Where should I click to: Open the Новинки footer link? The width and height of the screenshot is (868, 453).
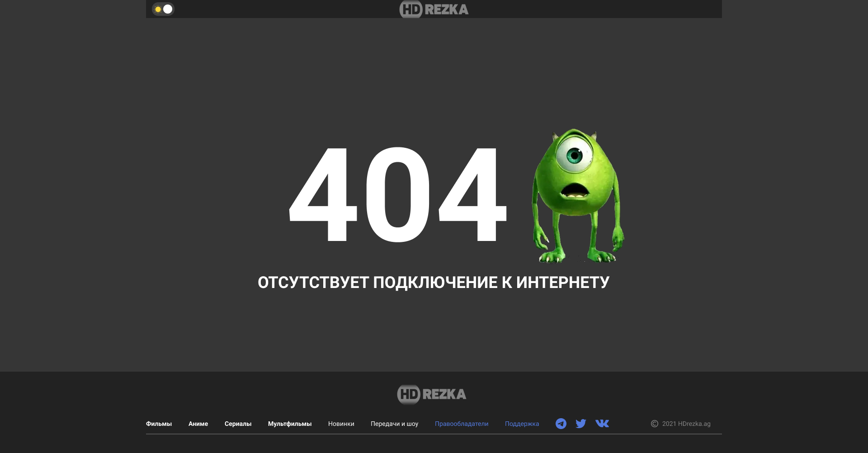[x=341, y=424]
